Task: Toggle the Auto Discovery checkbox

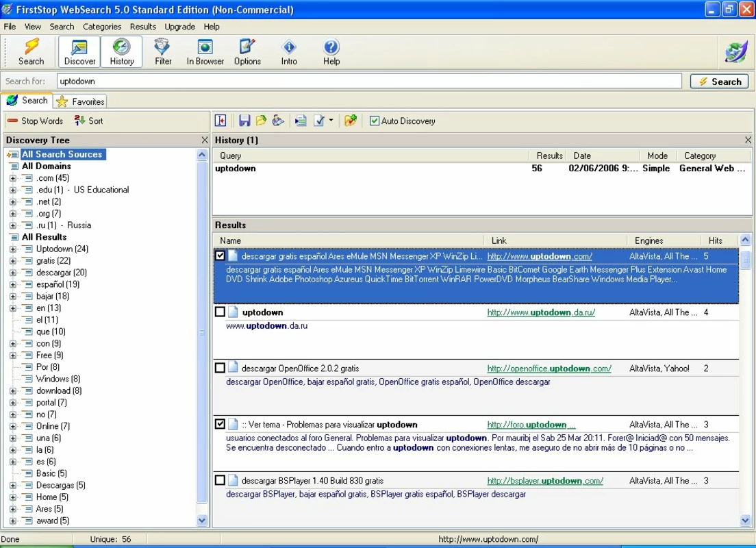Action: click(x=375, y=121)
